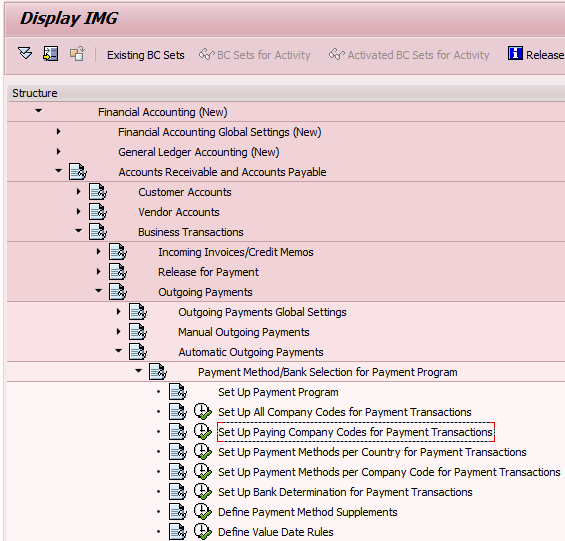The height and width of the screenshot is (541, 565).
Task: Open documentation icon for Customer Accounts
Action: tap(98, 191)
